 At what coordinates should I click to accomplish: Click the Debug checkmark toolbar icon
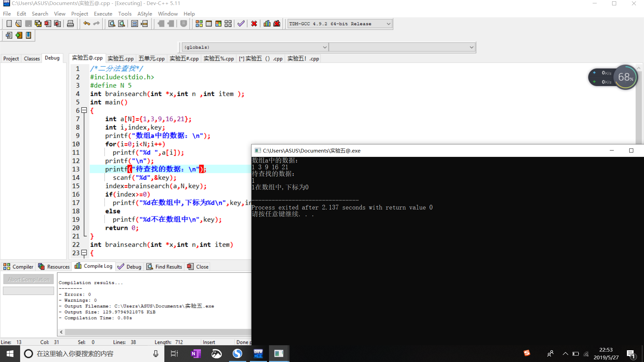(x=241, y=24)
